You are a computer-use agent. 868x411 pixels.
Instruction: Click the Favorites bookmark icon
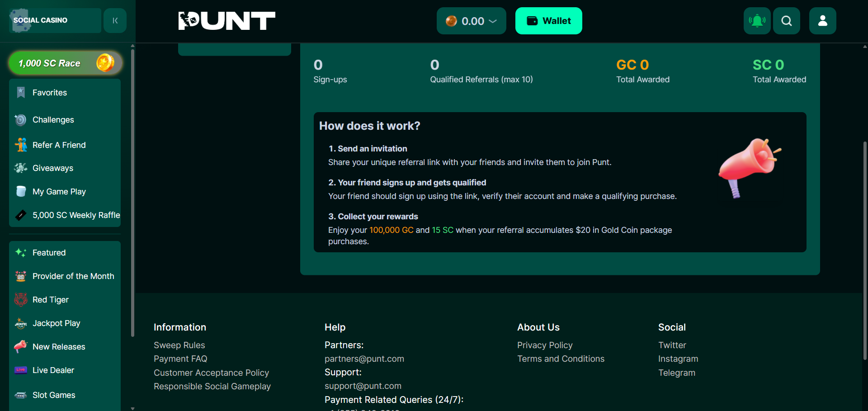21,93
